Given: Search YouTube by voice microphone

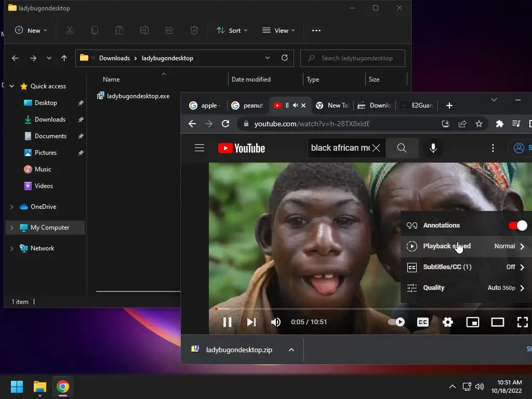Looking at the screenshot, I should click(x=433, y=148).
